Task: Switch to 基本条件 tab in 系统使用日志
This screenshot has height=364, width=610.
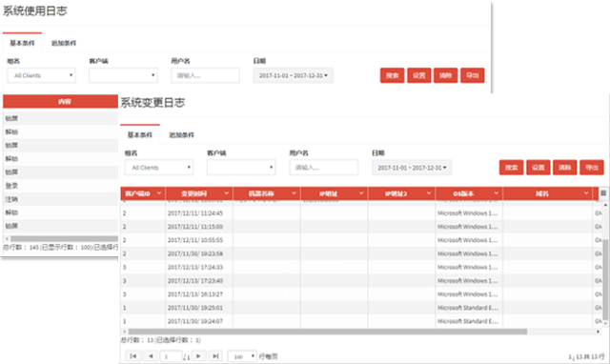Action: (x=22, y=43)
